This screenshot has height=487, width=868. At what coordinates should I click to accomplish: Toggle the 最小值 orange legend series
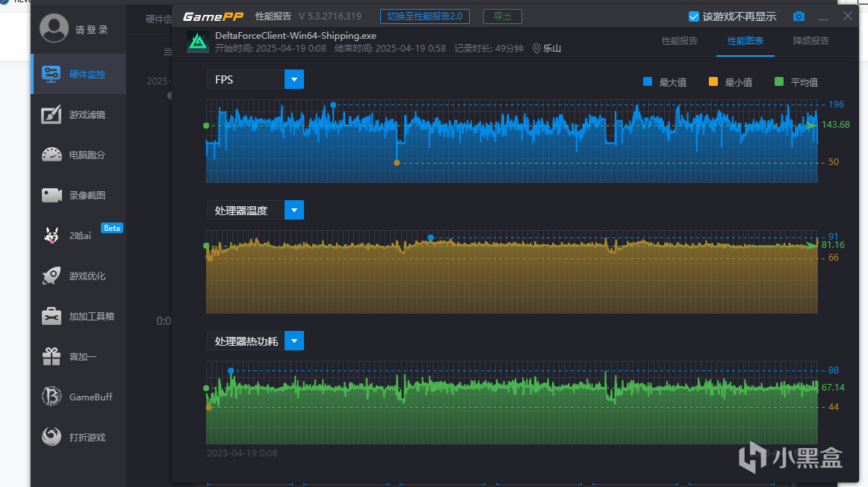tap(713, 82)
